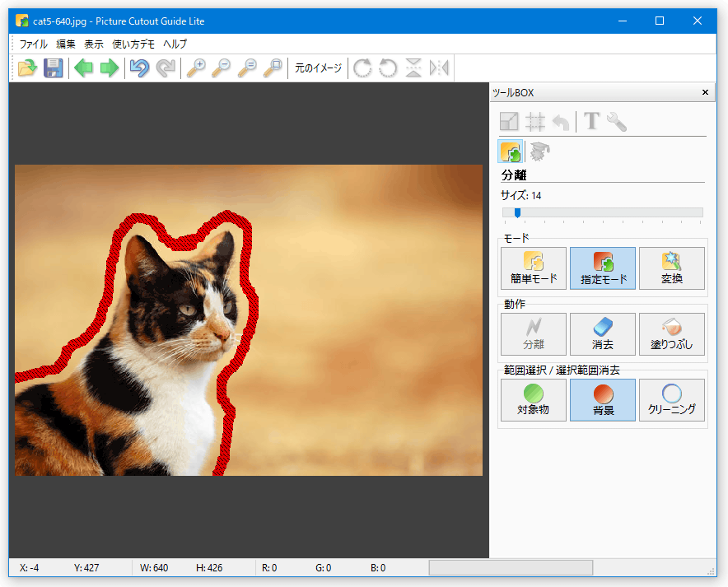Flip image horizontally
The width and height of the screenshot is (728, 587).
439,68
